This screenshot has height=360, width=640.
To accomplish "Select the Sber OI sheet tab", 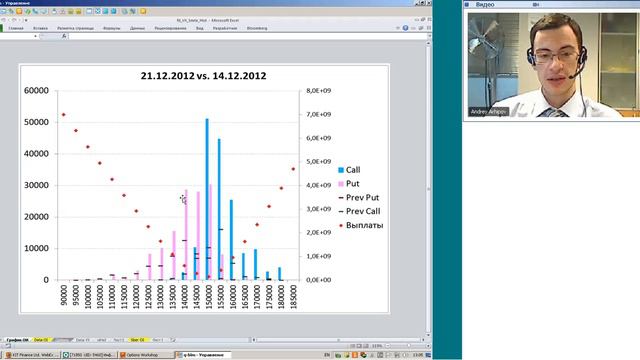I will click(x=138, y=340).
